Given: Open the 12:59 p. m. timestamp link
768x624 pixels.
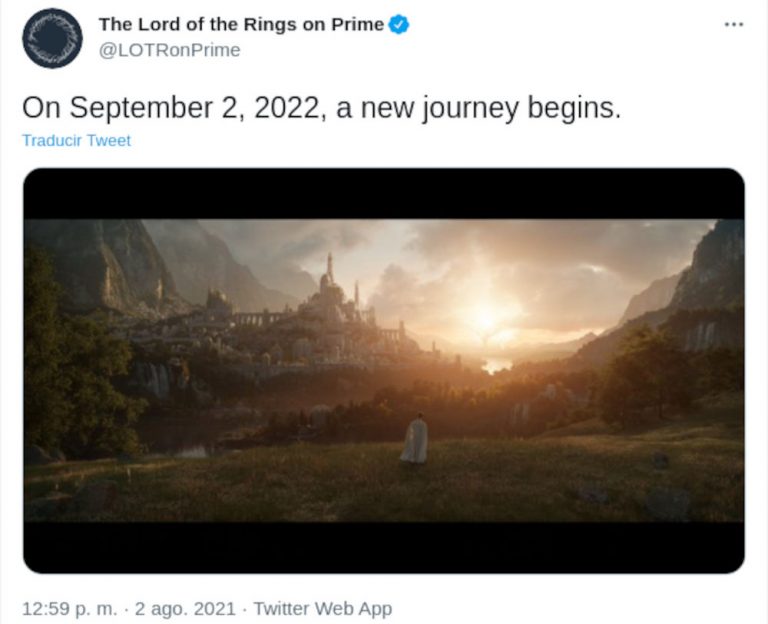Looking at the screenshot, I should 65,608.
